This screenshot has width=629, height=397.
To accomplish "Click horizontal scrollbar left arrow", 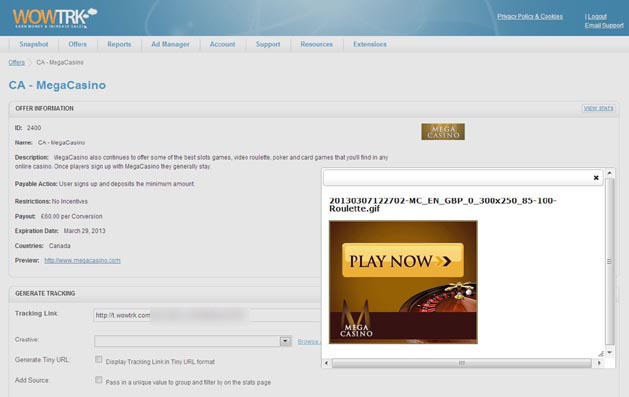I will 326,363.
